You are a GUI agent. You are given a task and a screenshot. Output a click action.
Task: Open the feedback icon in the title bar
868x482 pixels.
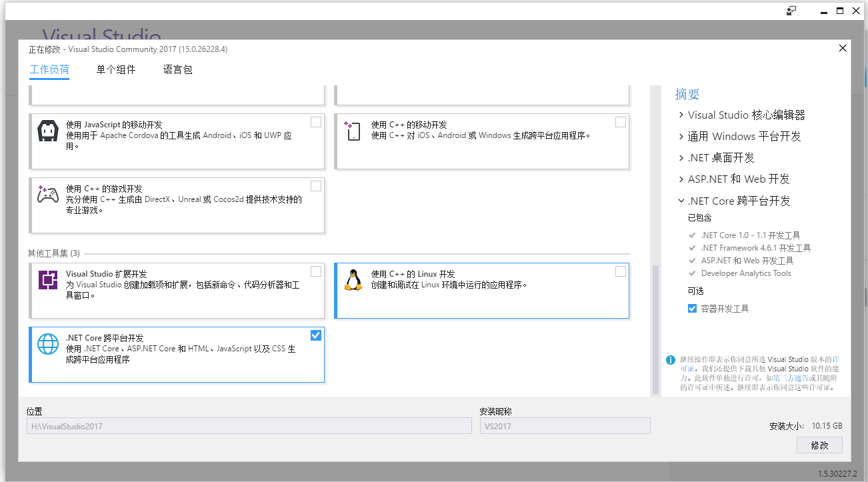pos(791,10)
